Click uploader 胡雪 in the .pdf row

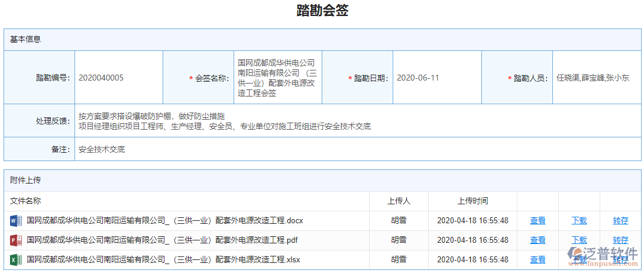pos(399,240)
